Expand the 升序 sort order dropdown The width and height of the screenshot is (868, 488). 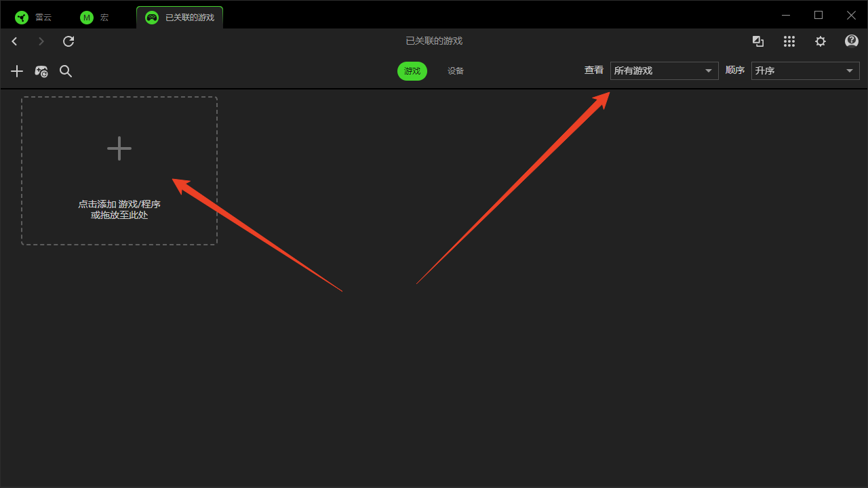tap(805, 70)
